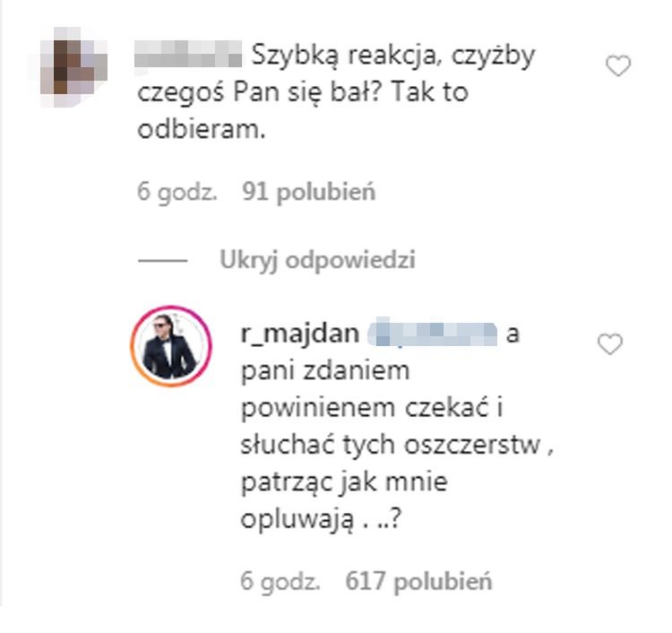Click the phrase "Szybką reakcja, czyżby"
This screenshot has height=633, width=672.
coord(393,56)
